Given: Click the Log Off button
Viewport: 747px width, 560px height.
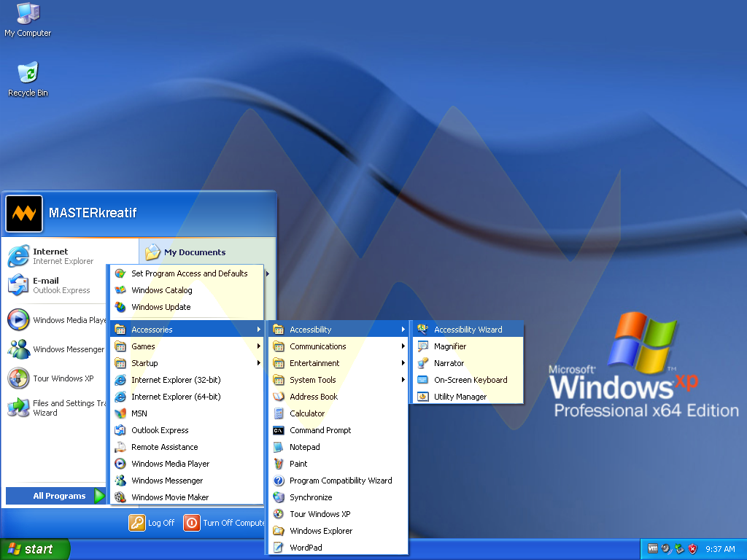Looking at the screenshot, I should point(152,523).
